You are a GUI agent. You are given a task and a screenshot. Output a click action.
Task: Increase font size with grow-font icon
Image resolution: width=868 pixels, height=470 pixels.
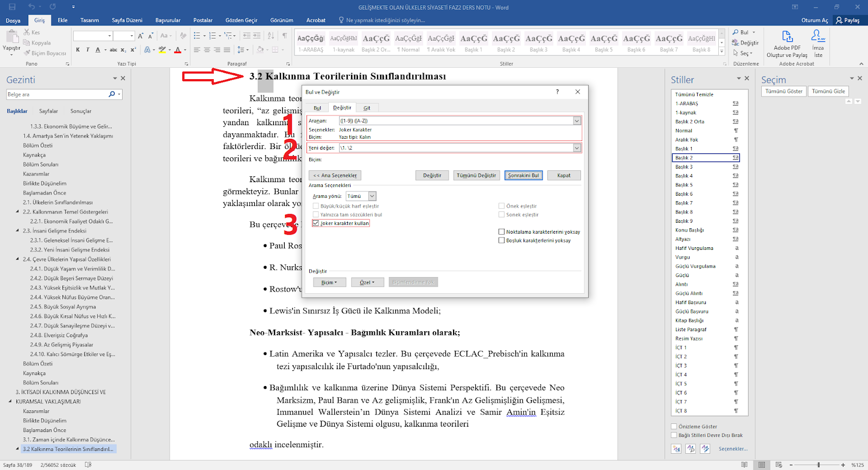click(x=141, y=36)
